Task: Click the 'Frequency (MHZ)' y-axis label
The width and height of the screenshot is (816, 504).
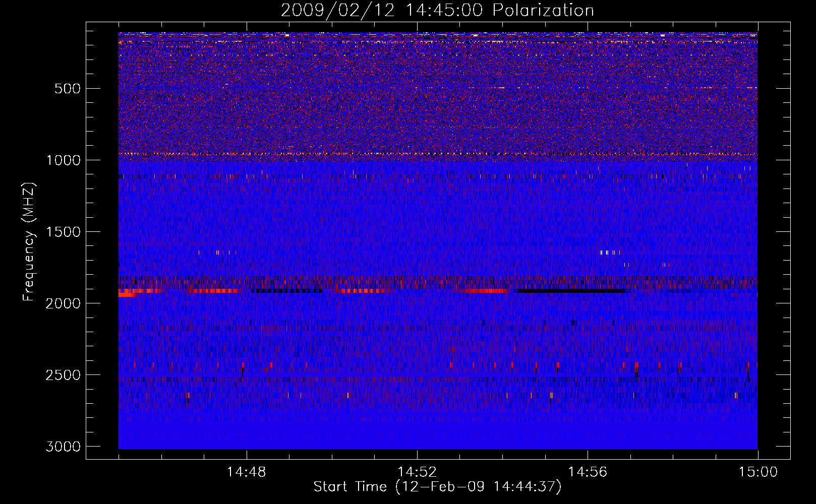Action: click(x=30, y=242)
